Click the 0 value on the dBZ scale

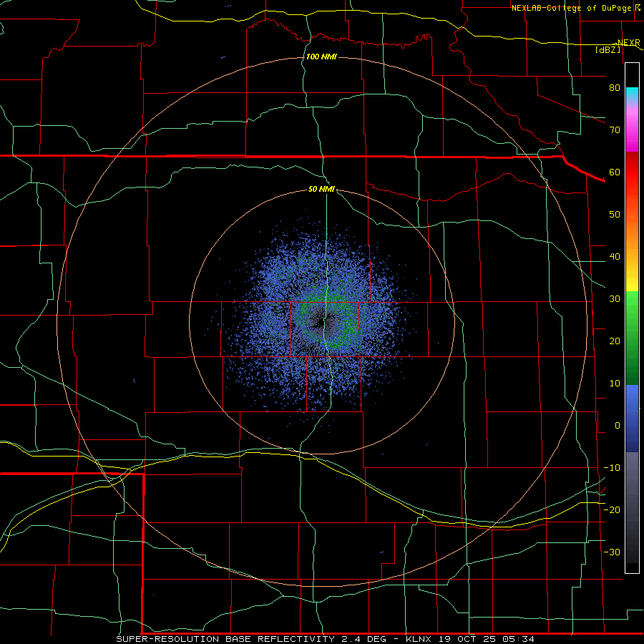618,426
